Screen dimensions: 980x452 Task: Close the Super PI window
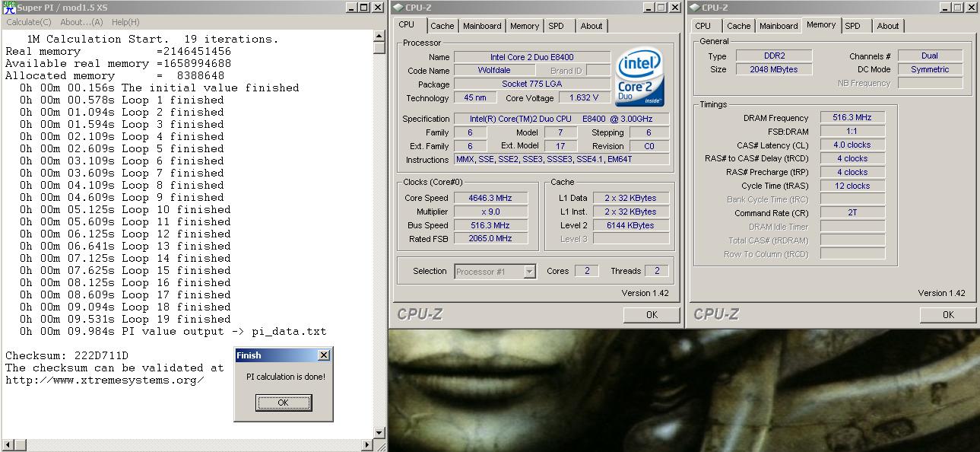(378, 8)
